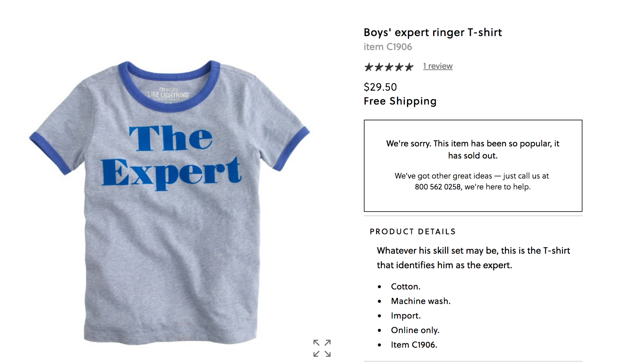This screenshot has height=364, width=631.
Task: Open the "1 review" link
Action: pos(438,66)
